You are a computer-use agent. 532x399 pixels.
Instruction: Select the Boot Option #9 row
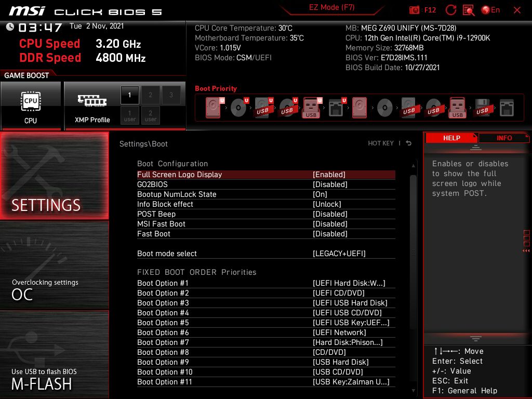(x=266, y=362)
